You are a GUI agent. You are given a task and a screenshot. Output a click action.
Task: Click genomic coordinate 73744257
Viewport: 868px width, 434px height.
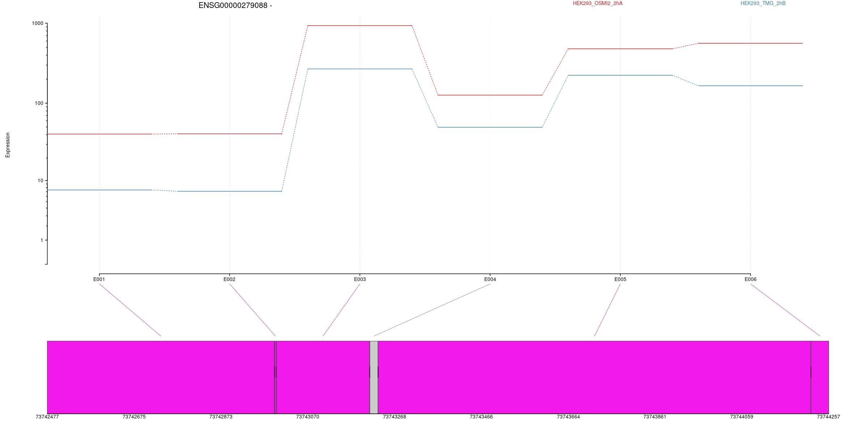click(829, 417)
